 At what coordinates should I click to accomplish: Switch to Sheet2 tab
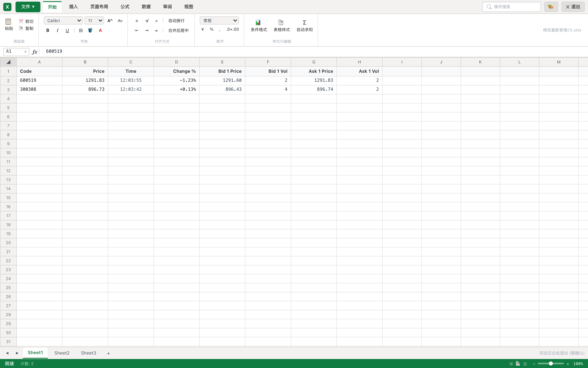pyautogui.click(x=62, y=353)
